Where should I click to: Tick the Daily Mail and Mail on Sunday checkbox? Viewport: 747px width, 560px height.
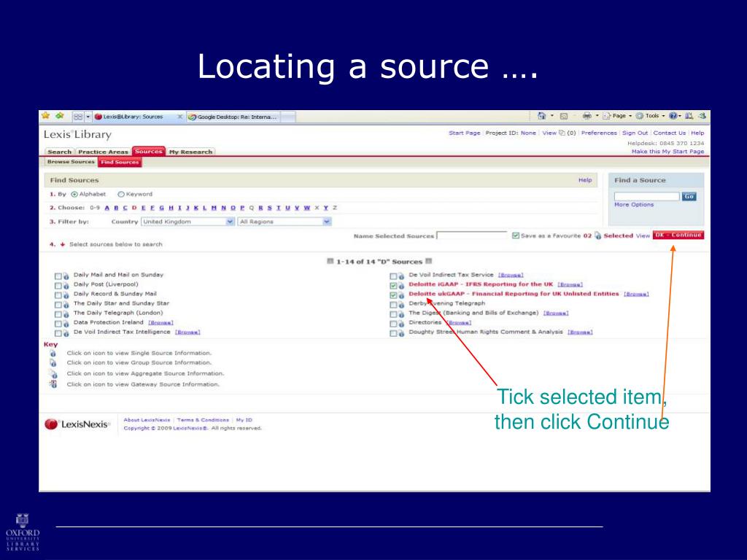pos(58,276)
